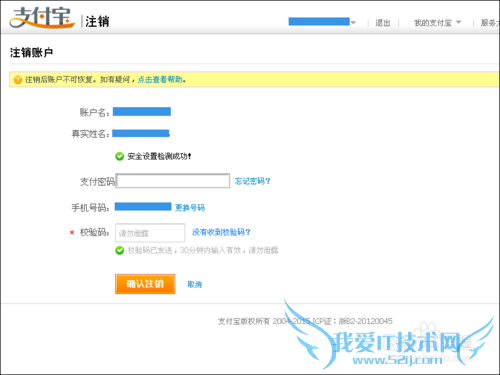Click the Alipay 支付宝 logo
Screen dimensions: 500x375
pyautogui.click(x=42, y=17)
